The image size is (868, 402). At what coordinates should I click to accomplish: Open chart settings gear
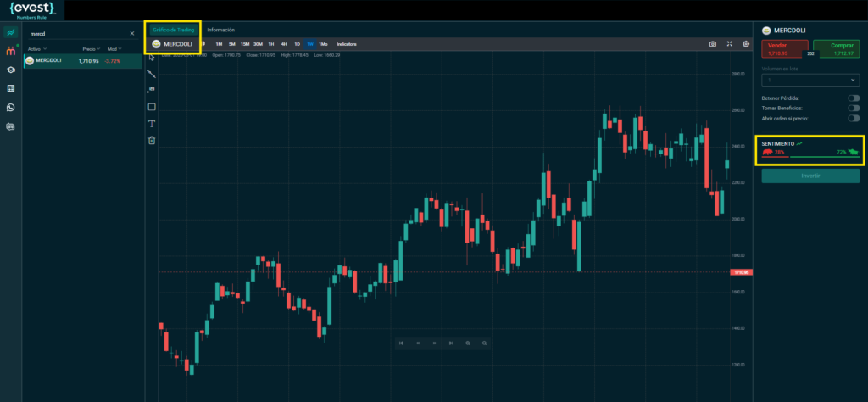point(746,43)
